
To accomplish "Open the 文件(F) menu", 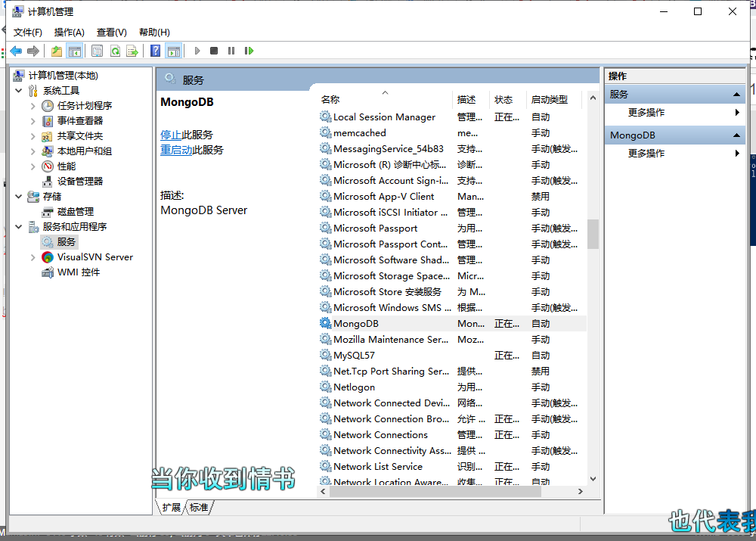I will pyautogui.click(x=27, y=33).
